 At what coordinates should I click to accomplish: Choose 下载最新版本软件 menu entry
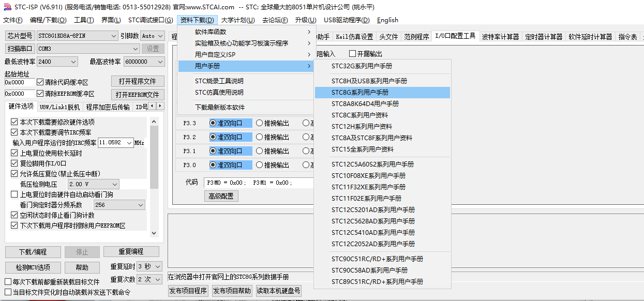[x=246, y=108]
